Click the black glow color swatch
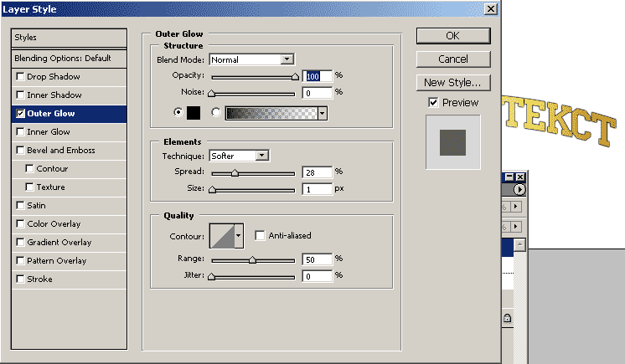 coord(194,113)
